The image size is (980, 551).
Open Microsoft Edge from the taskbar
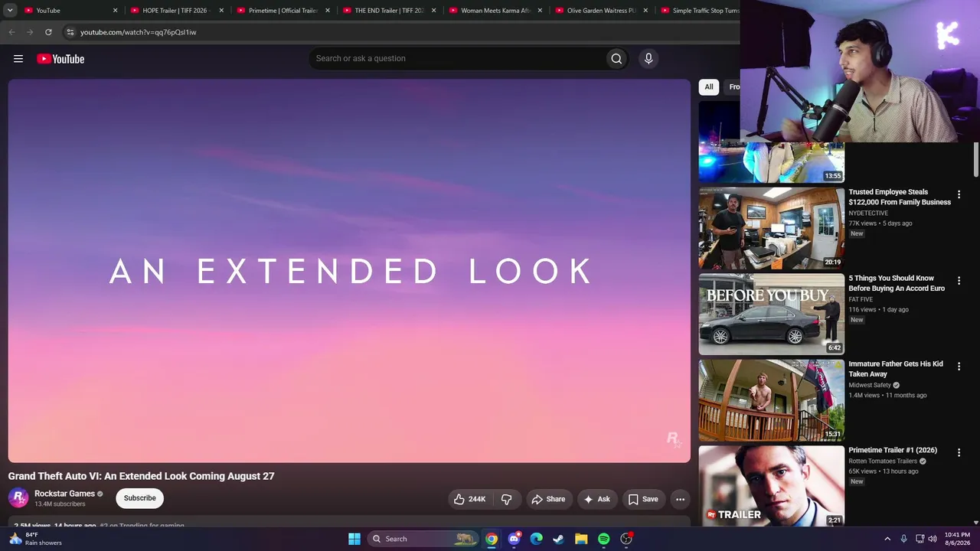pyautogui.click(x=536, y=539)
